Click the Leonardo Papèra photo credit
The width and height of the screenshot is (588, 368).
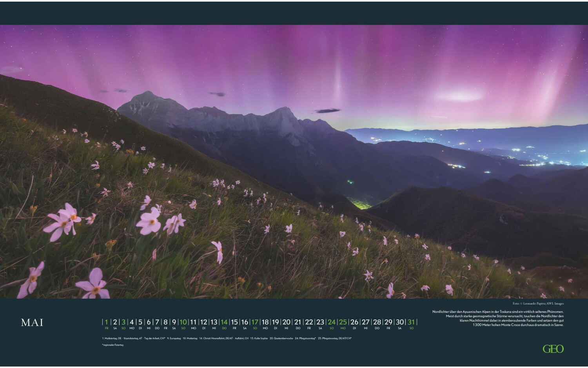(537, 303)
